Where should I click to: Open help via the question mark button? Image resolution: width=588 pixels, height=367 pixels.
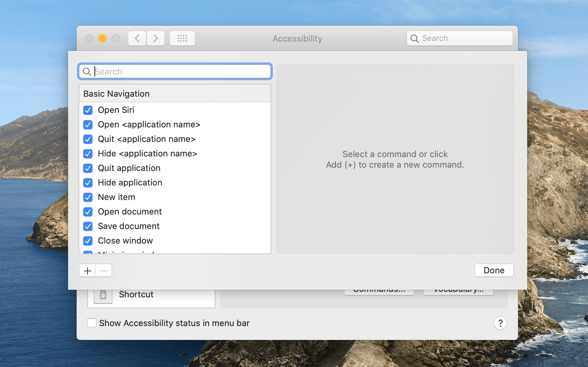coord(500,323)
